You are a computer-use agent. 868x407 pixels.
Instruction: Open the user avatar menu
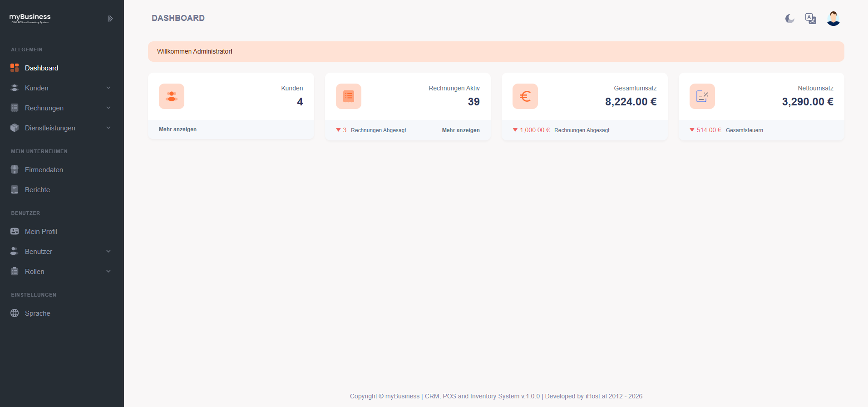pos(833,19)
